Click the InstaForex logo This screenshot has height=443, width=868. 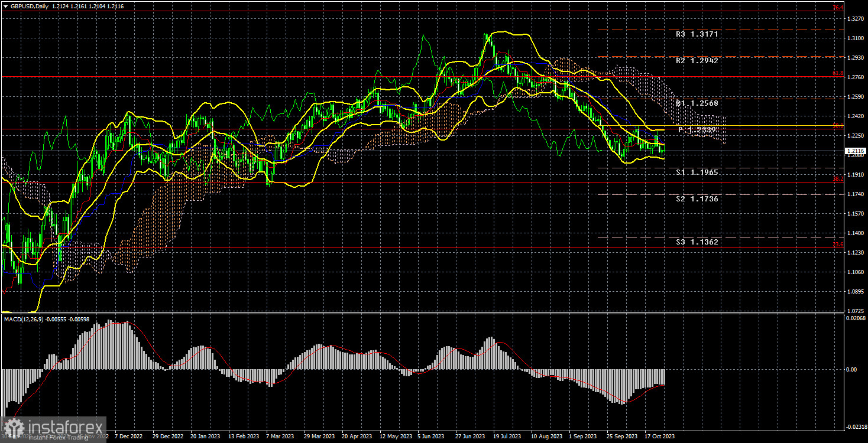53,428
